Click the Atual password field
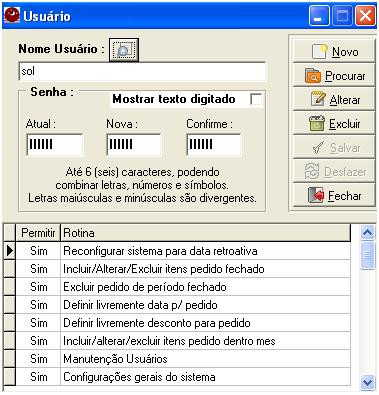379x395 pixels. point(55,144)
